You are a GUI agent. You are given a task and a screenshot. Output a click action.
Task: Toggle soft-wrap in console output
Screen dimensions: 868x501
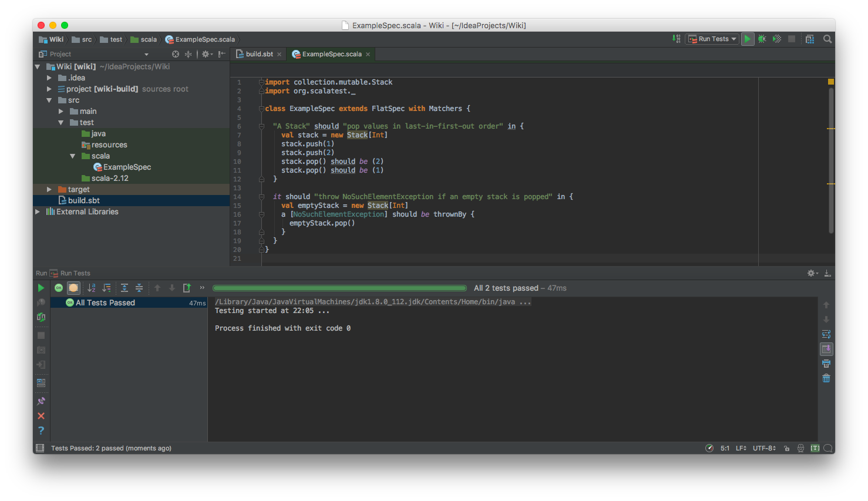(826, 334)
